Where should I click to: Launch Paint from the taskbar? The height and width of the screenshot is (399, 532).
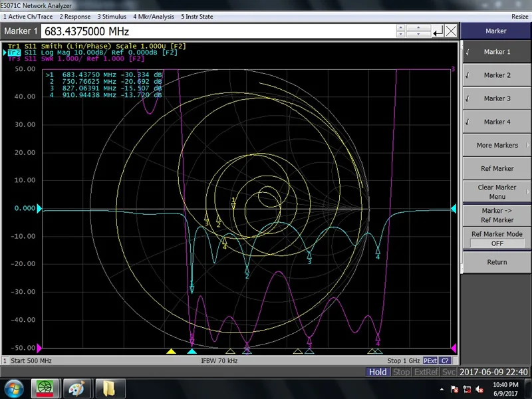click(76, 388)
